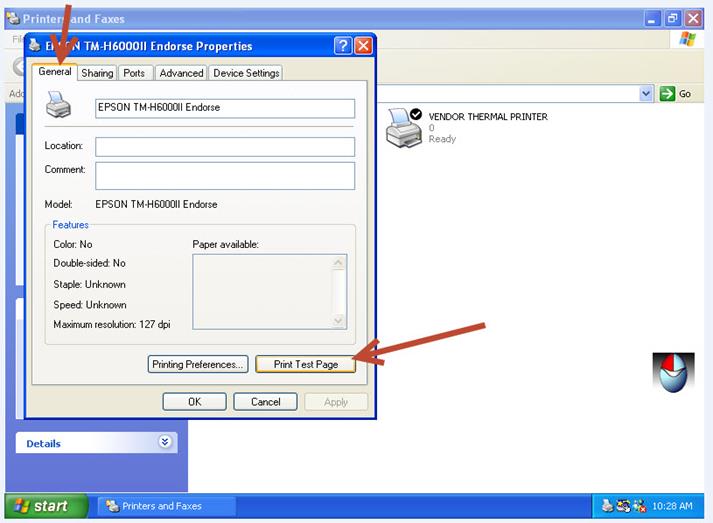This screenshot has width=713, height=523.
Task: Close the Endorse Properties dialog
Action: click(x=363, y=45)
